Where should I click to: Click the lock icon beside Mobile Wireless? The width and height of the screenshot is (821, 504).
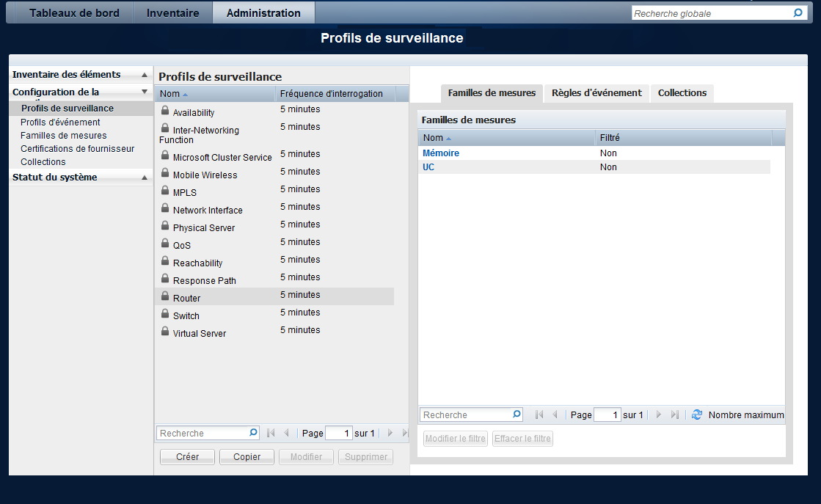(165, 172)
